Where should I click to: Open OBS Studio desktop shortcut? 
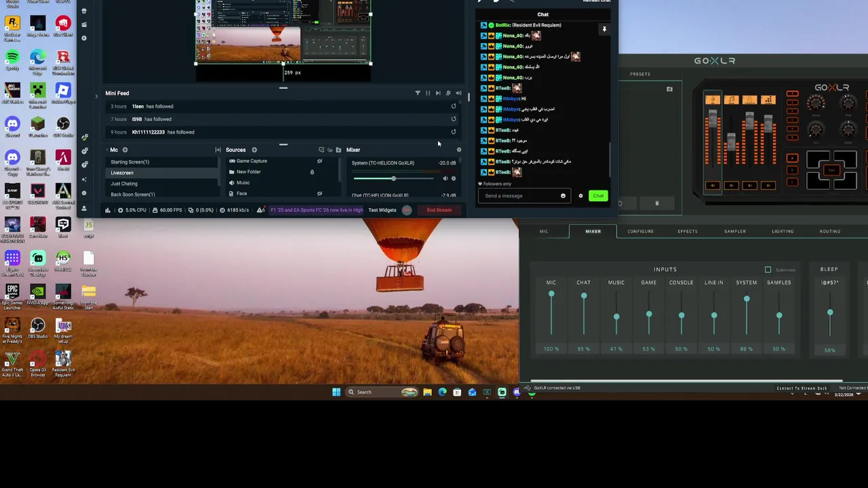[x=37, y=329]
